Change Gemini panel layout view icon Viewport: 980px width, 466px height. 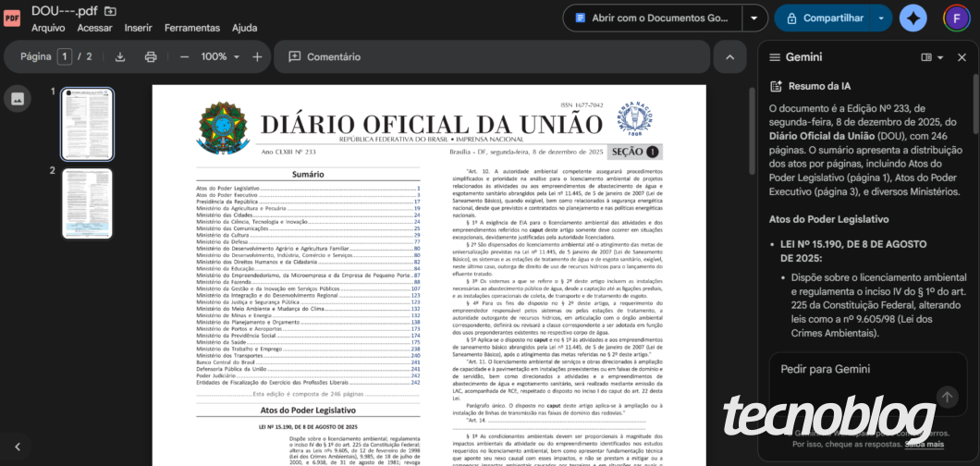coord(932,57)
